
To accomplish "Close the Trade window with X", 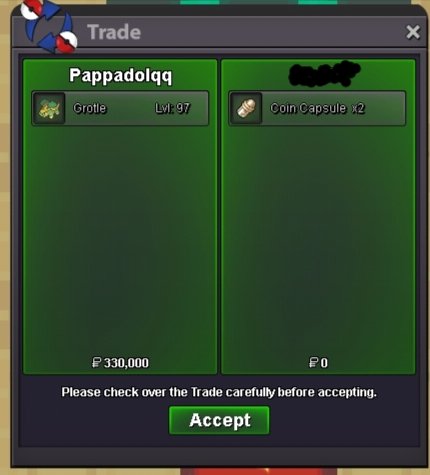I will click(413, 32).
